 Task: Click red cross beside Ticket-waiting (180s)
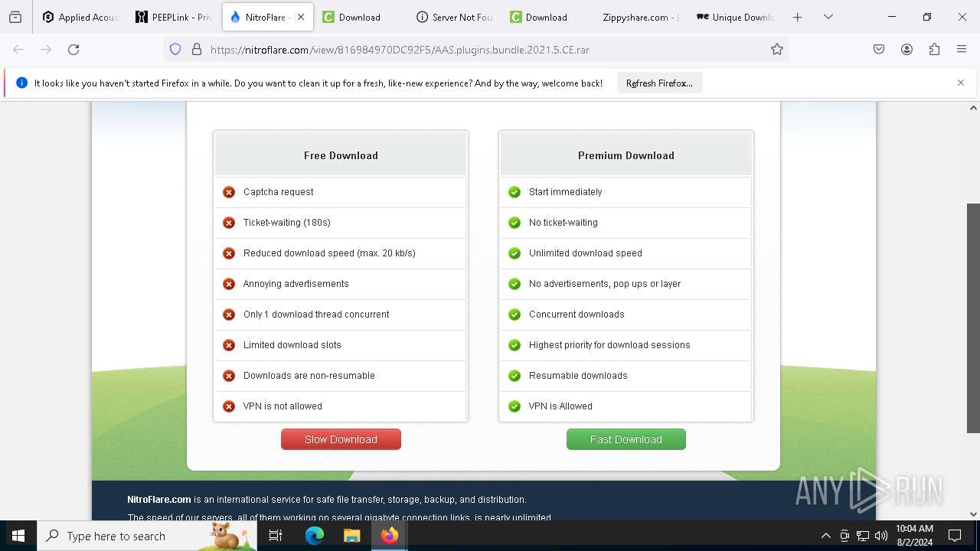point(229,223)
